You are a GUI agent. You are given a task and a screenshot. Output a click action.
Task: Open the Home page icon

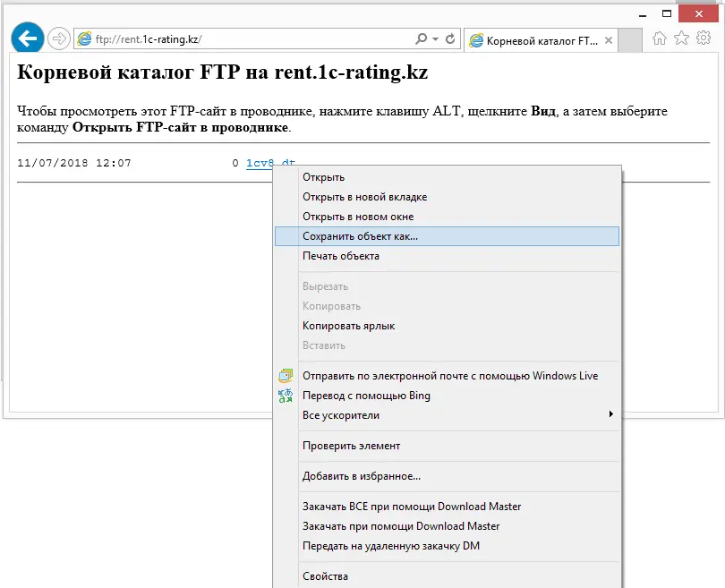click(660, 38)
